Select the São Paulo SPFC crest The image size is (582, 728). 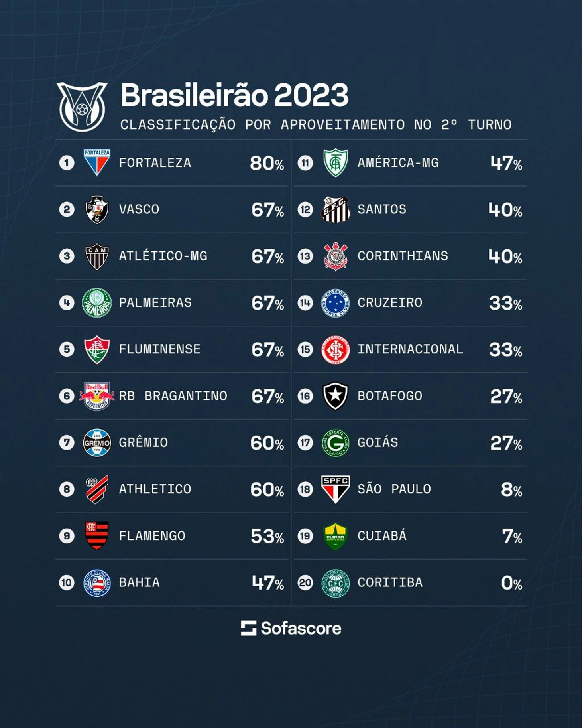tap(336, 489)
